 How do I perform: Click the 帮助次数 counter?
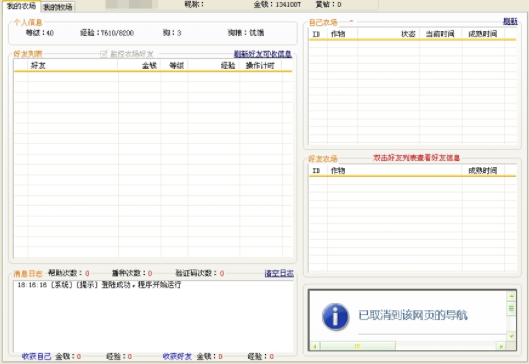point(68,273)
